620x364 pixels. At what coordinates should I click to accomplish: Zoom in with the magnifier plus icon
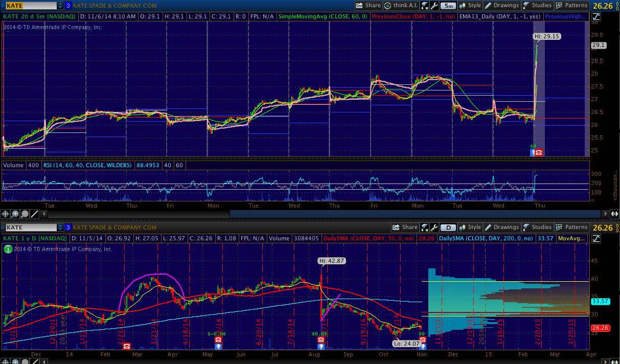(15, 214)
